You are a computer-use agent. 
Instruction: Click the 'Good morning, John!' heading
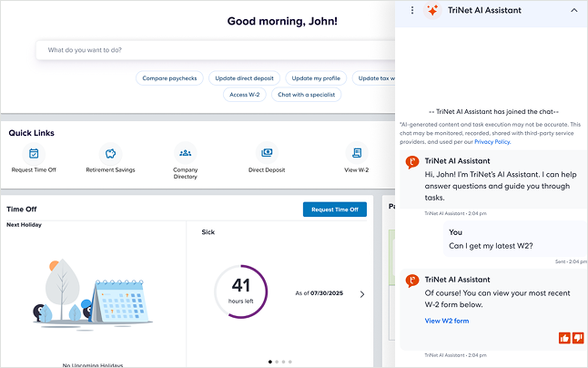tap(282, 21)
